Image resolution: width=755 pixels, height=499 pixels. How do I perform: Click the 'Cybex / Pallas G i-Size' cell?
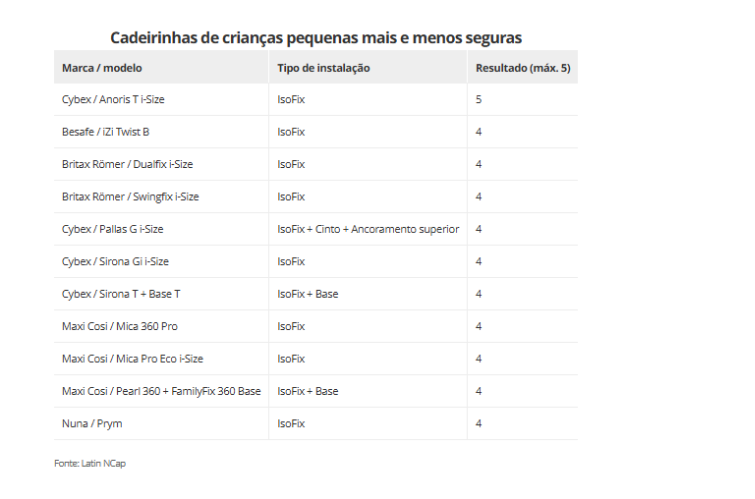pos(112,229)
